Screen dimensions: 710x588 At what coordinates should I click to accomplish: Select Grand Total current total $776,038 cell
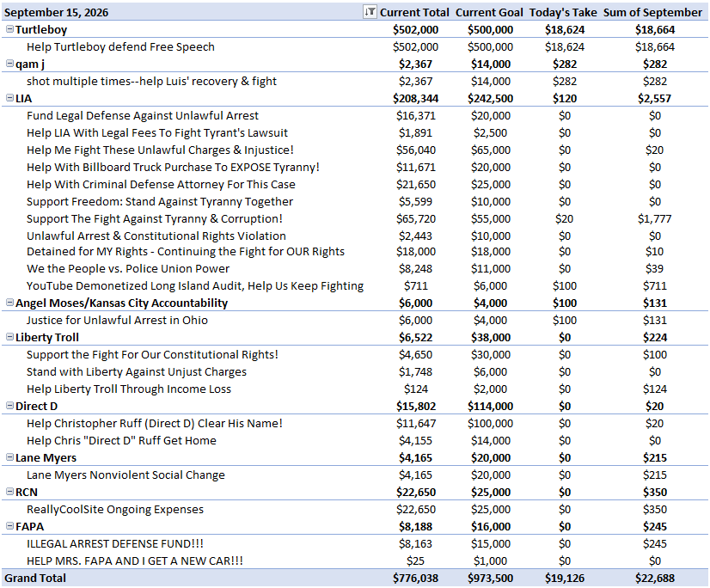pyautogui.click(x=416, y=578)
